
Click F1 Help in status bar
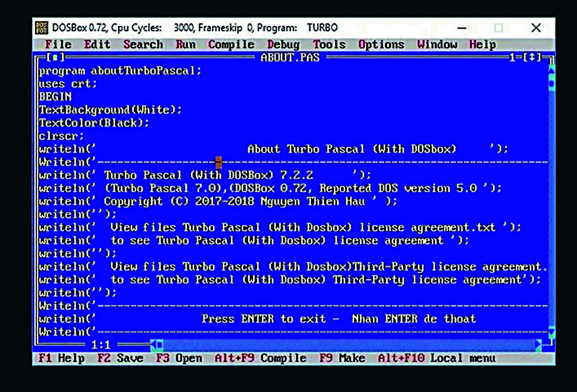coord(61,358)
